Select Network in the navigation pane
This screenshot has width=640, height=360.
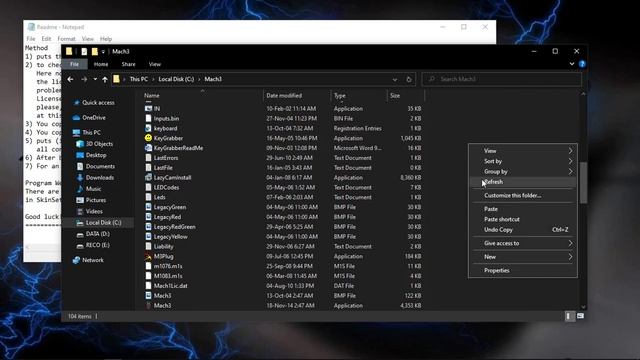click(93, 260)
